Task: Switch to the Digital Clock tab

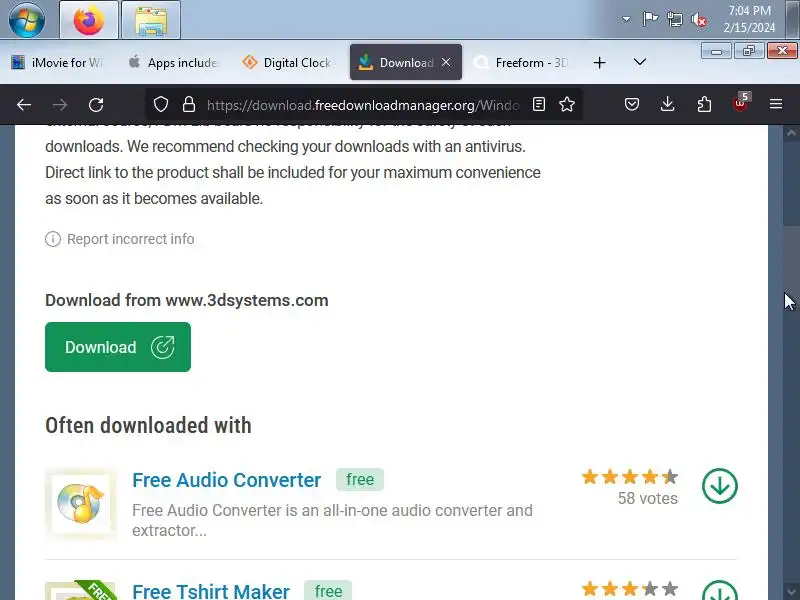Action: pyautogui.click(x=287, y=62)
